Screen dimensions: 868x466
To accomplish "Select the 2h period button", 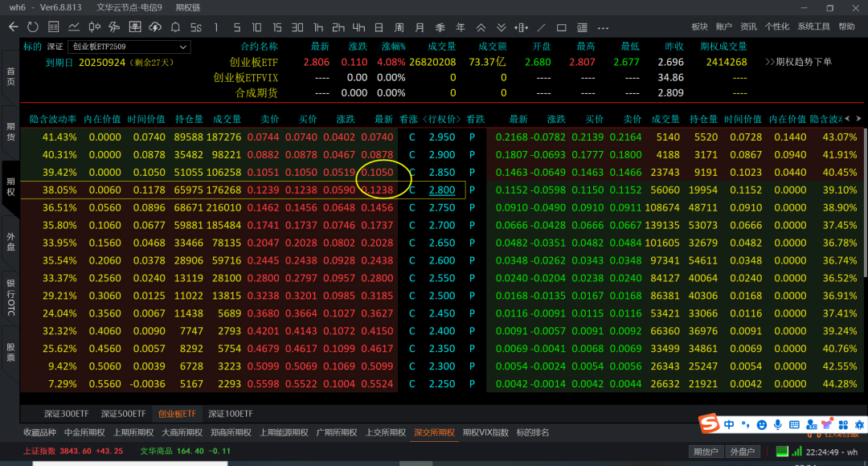I will click(338, 27).
